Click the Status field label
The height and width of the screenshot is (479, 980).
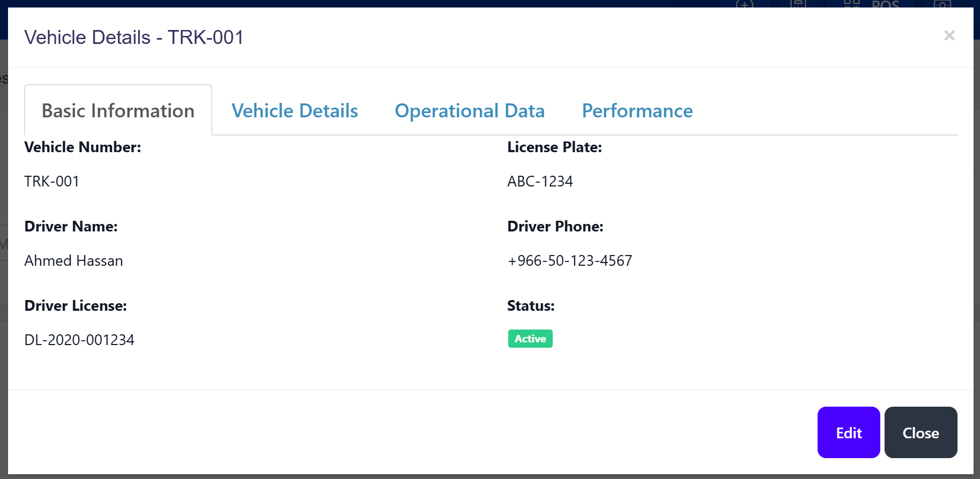(530, 306)
